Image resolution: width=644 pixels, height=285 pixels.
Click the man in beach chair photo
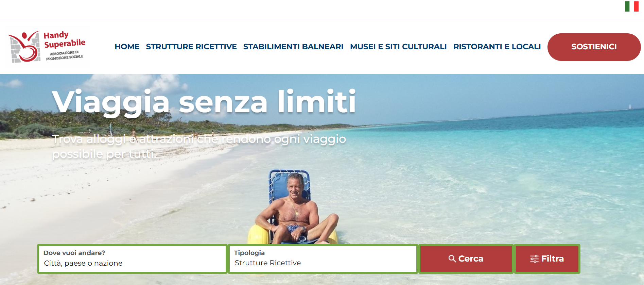(292, 207)
